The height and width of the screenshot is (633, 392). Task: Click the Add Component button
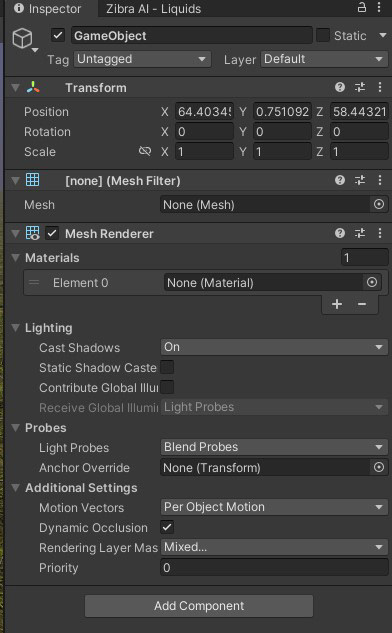199,606
